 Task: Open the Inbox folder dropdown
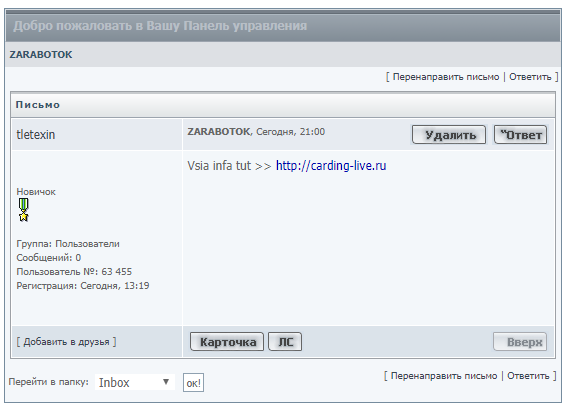(135, 382)
